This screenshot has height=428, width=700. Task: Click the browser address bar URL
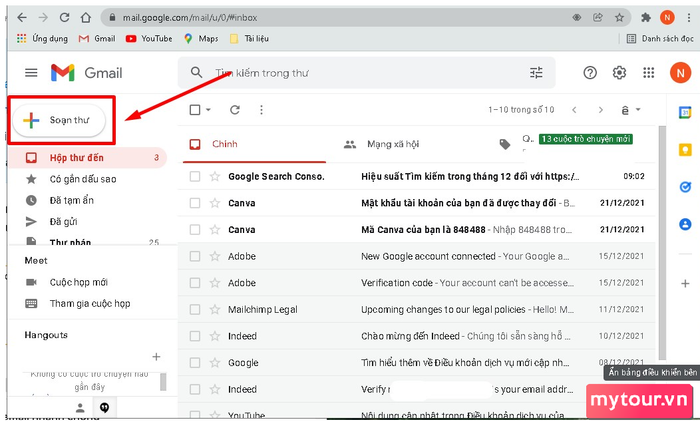[x=190, y=17]
